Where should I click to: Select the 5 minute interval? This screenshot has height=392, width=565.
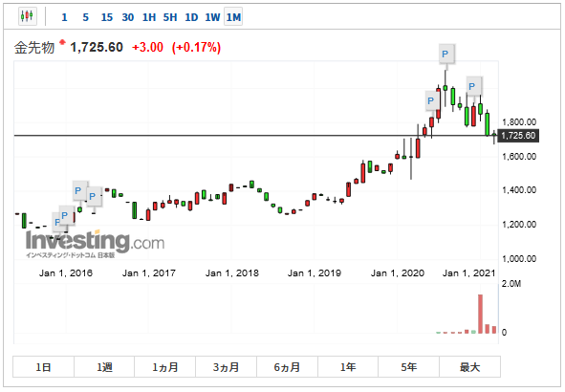tap(85, 17)
